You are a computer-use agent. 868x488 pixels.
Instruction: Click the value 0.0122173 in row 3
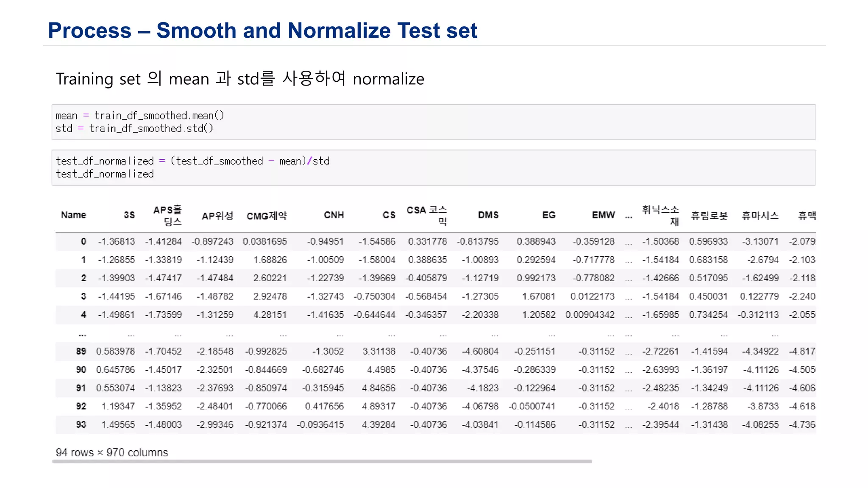[593, 297]
